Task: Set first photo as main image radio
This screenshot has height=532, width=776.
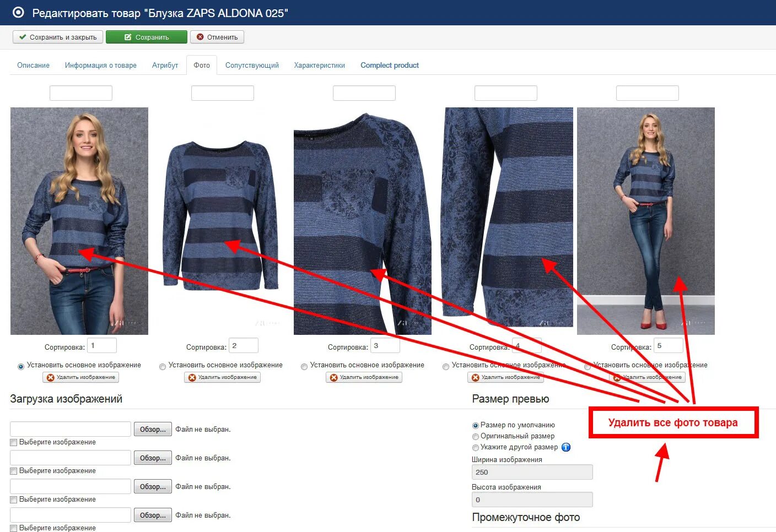Action: 21,366
